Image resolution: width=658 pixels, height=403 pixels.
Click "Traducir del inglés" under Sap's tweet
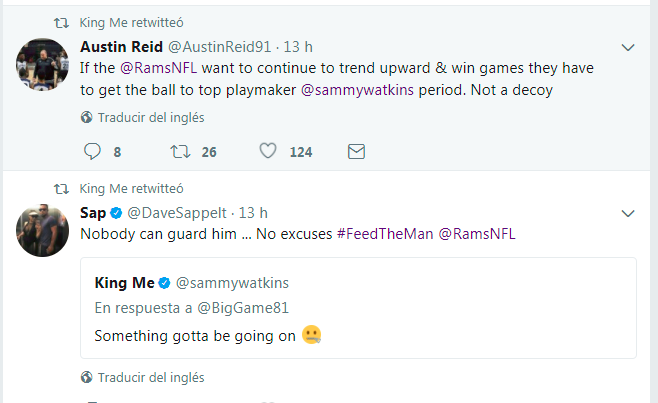(x=151, y=377)
